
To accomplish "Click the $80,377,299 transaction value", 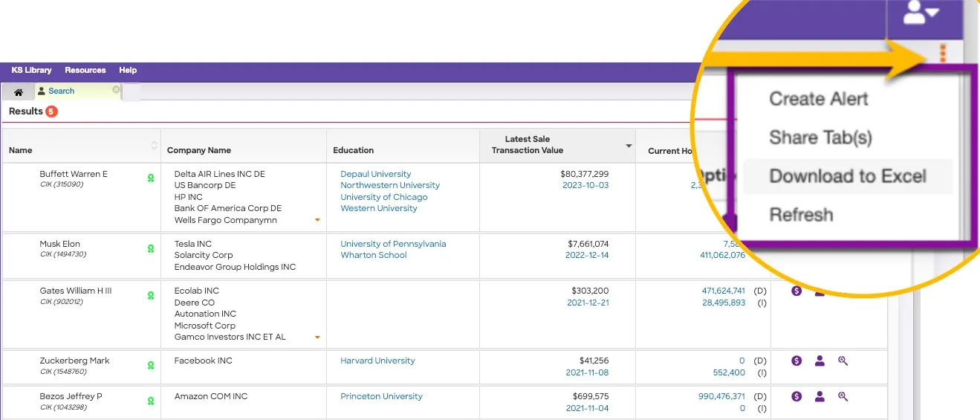I will pyautogui.click(x=585, y=174).
